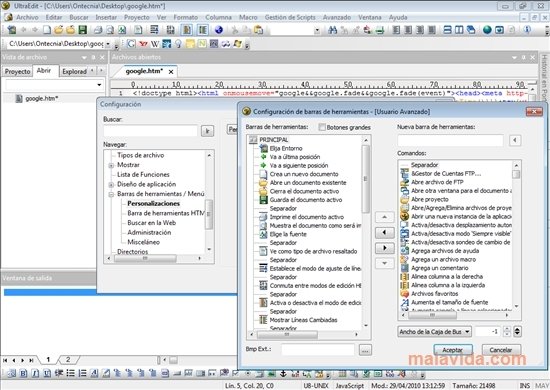Click the add button next to Nueva barra field
This screenshot has height=390, width=550.
515,140
